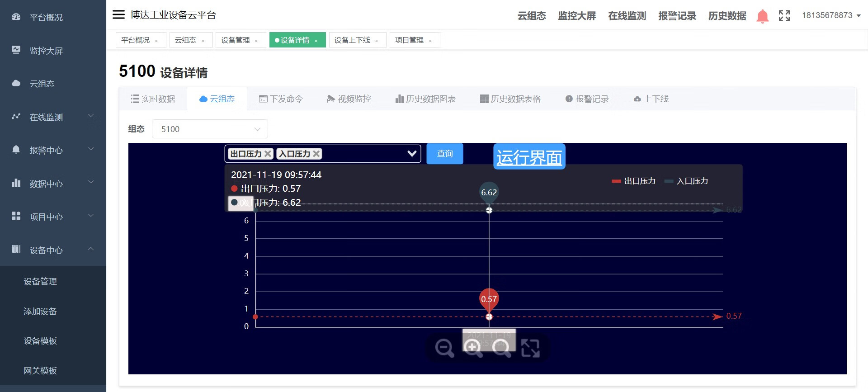Click the 查询 button

[444, 154]
